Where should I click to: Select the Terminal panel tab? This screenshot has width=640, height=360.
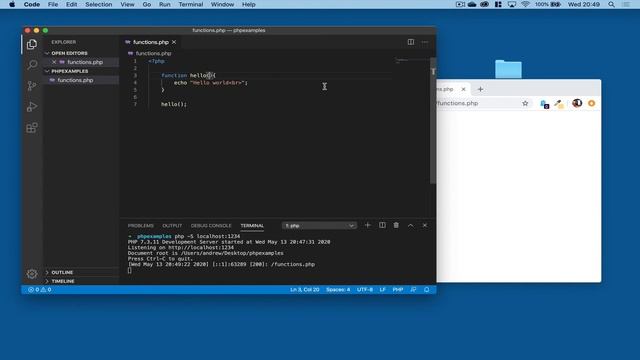click(x=252, y=226)
